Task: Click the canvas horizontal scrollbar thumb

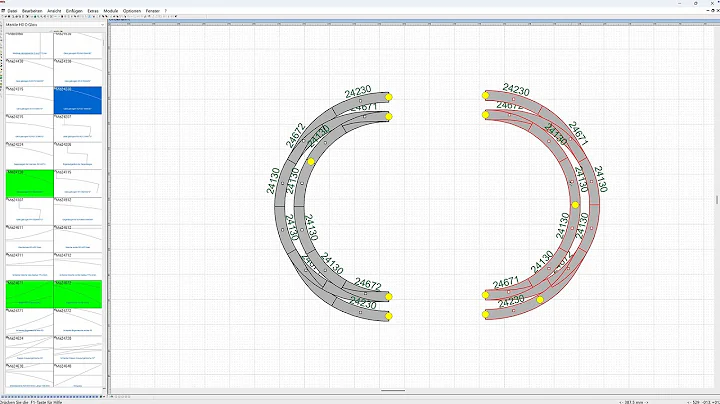Action: [x=393, y=391]
